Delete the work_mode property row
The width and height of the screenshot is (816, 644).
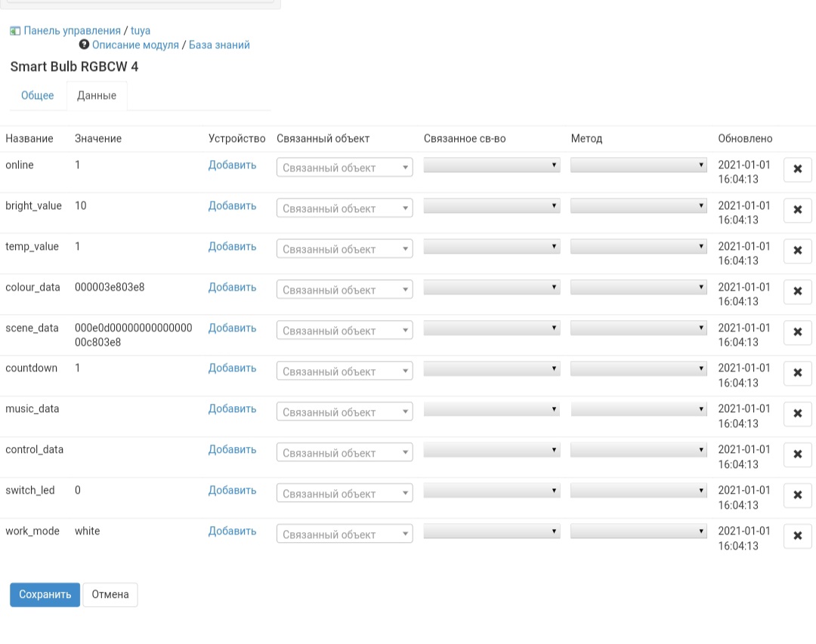click(x=797, y=536)
